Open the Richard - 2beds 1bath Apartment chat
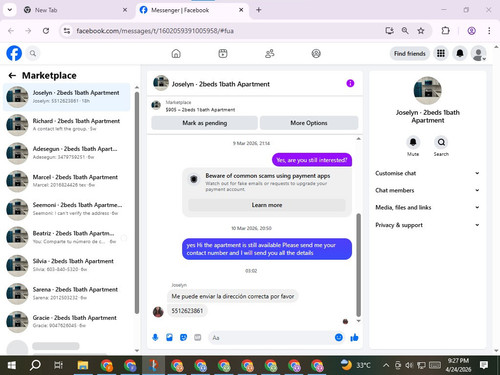The height and width of the screenshot is (375, 500). 67,125
